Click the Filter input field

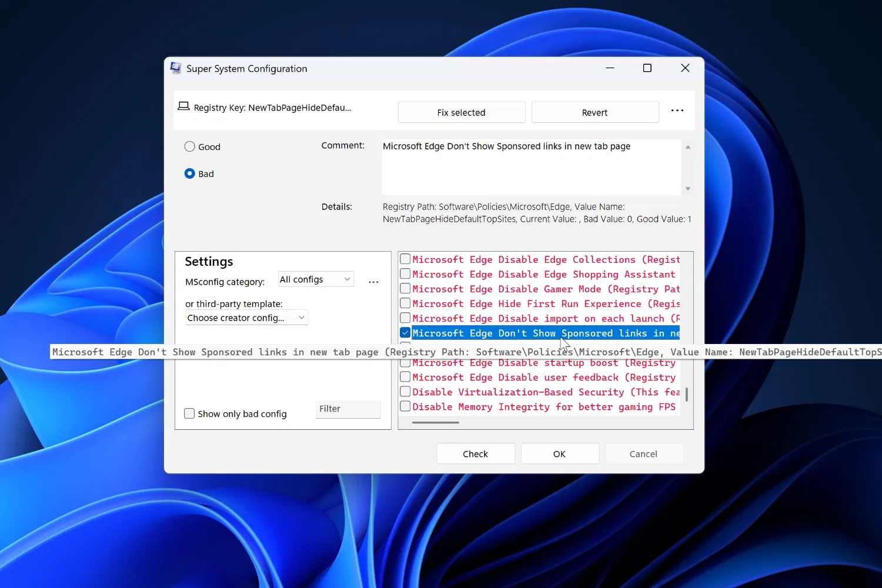348,409
